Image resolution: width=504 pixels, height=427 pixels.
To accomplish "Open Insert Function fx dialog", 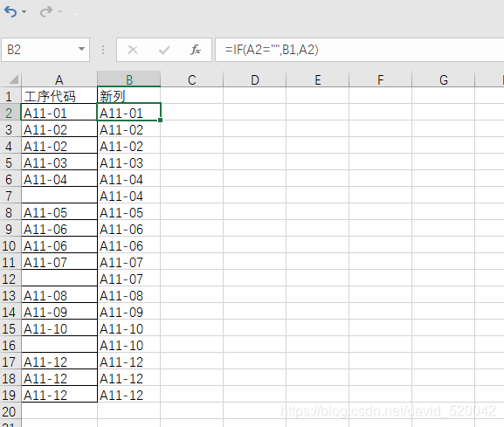I will coord(196,50).
